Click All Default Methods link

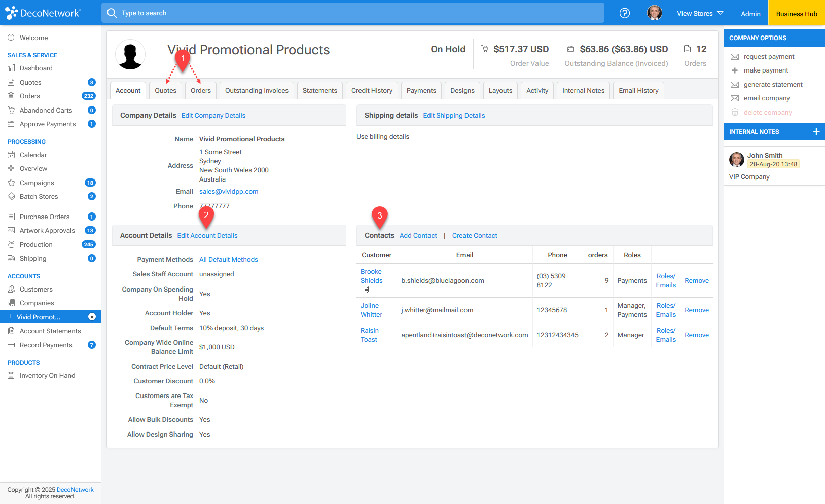pyautogui.click(x=229, y=259)
